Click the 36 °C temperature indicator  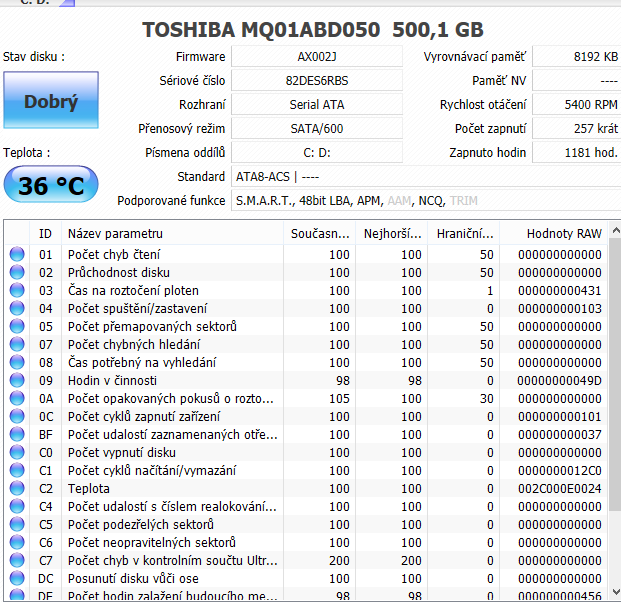coord(51,185)
